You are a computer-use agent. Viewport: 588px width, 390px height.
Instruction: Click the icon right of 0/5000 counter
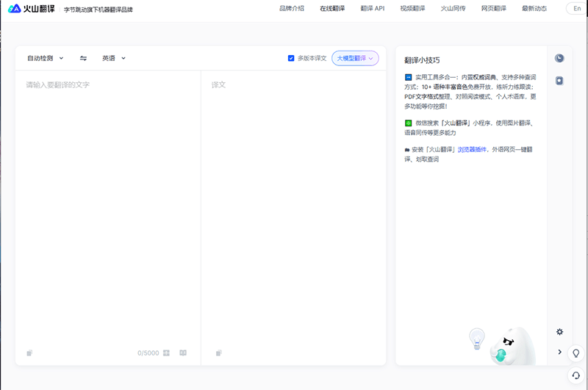167,353
